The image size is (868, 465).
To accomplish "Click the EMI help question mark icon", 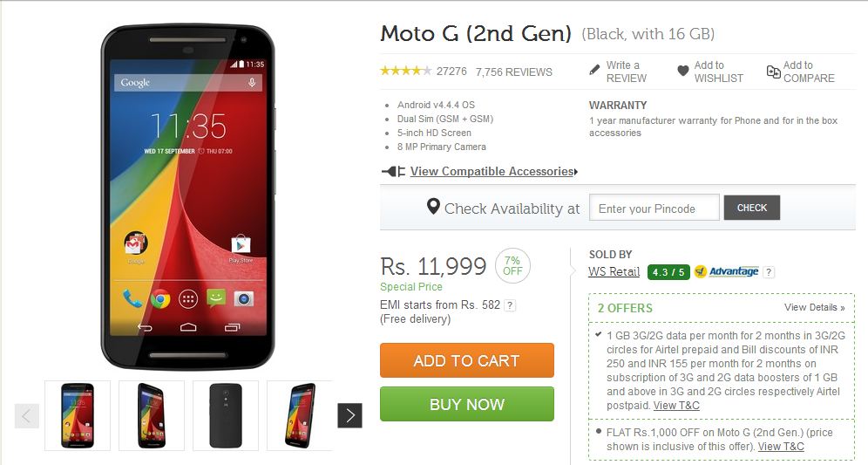I will (x=510, y=305).
